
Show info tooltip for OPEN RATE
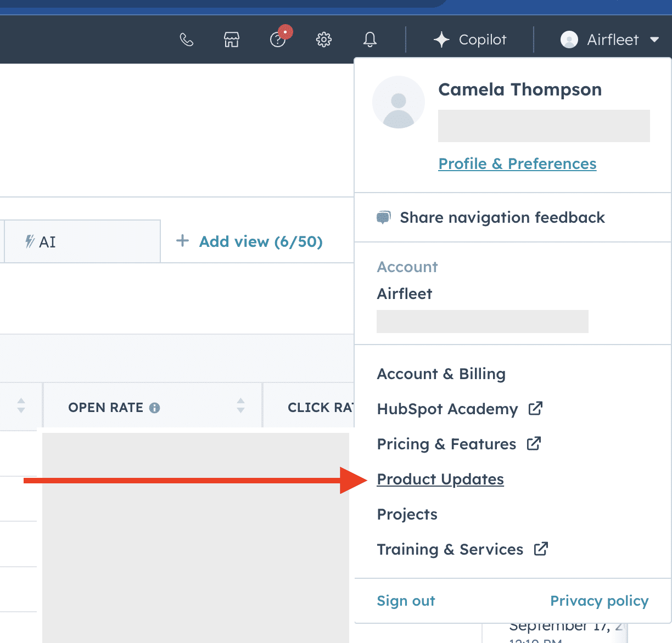(x=155, y=408)
